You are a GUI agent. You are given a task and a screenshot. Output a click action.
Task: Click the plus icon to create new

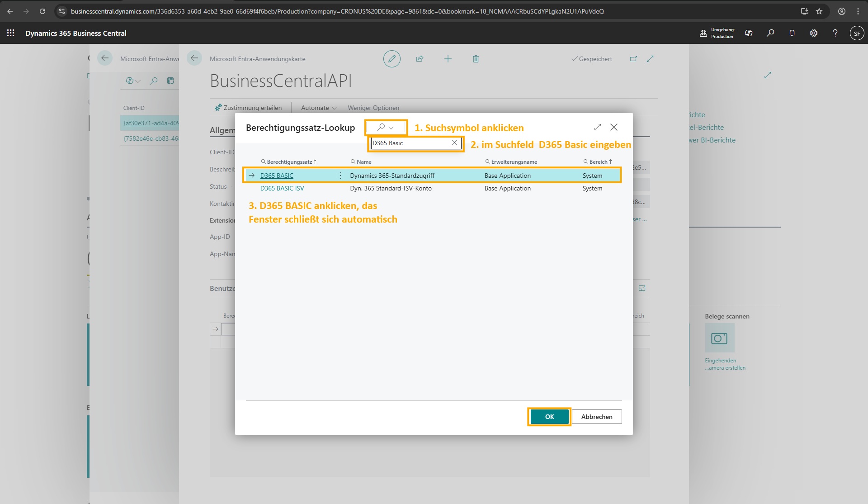tap(448, 59)
